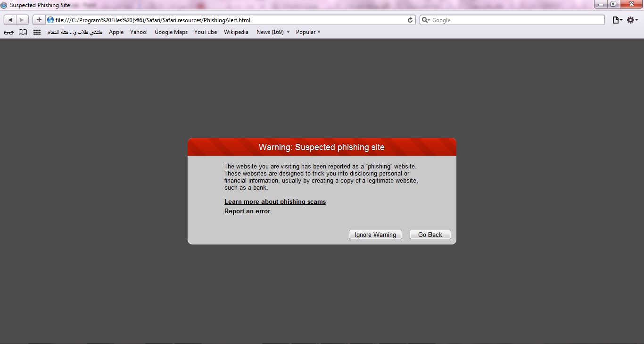Open the Reading List glasses icon
Screen dimensions: 644x344
tap(8, 32)
